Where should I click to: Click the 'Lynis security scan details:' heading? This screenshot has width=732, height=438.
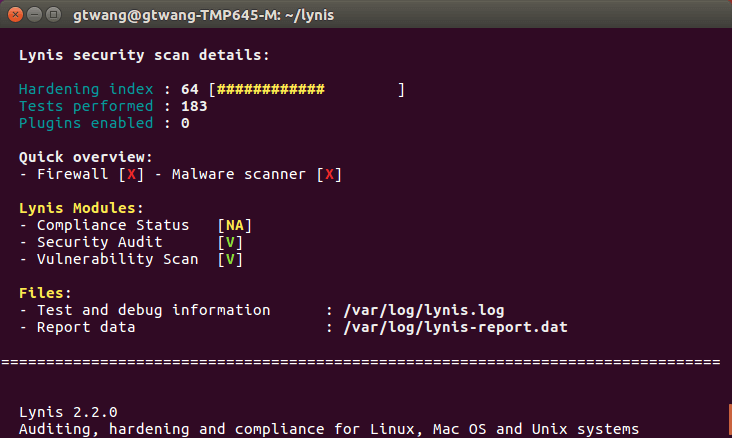(144, 55)
